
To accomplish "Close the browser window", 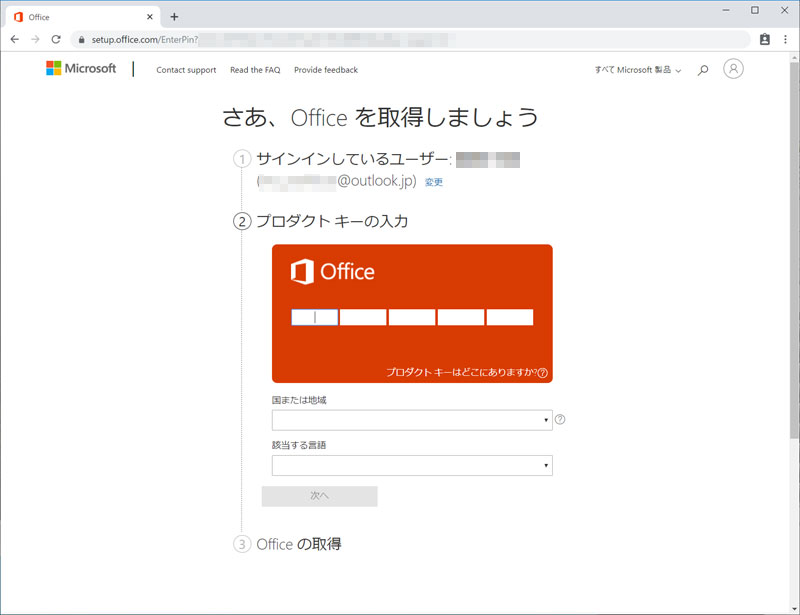I will 784,10.
